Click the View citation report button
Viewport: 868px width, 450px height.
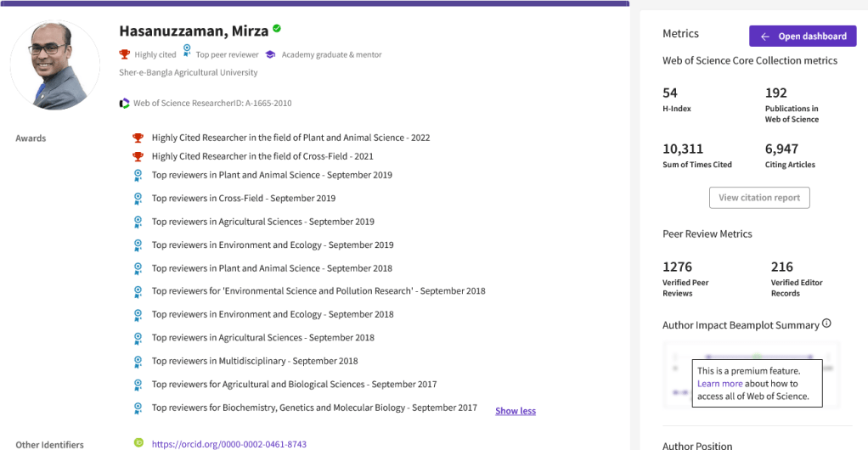(x=759, y=198)
